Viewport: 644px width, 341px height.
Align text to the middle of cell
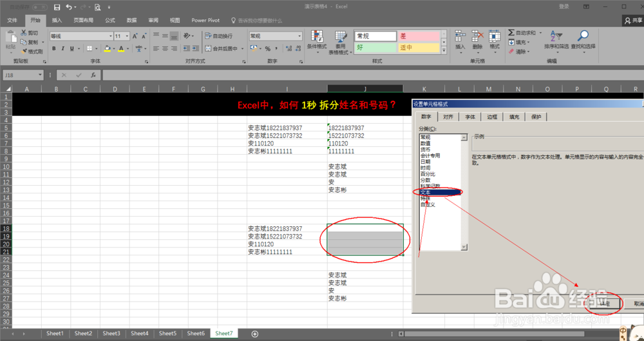[x=165, y=36]
